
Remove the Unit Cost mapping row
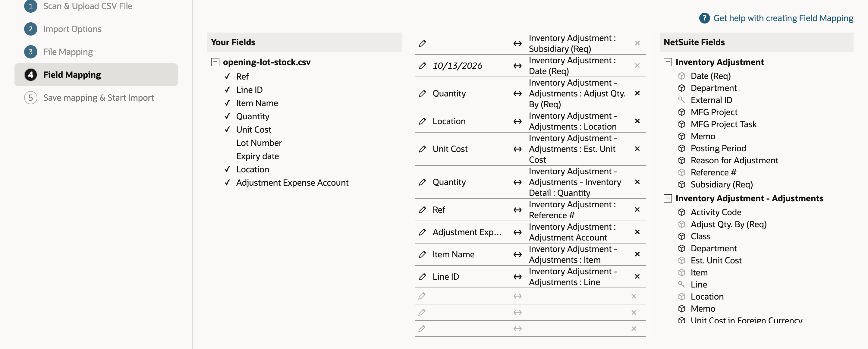(637, 149)
